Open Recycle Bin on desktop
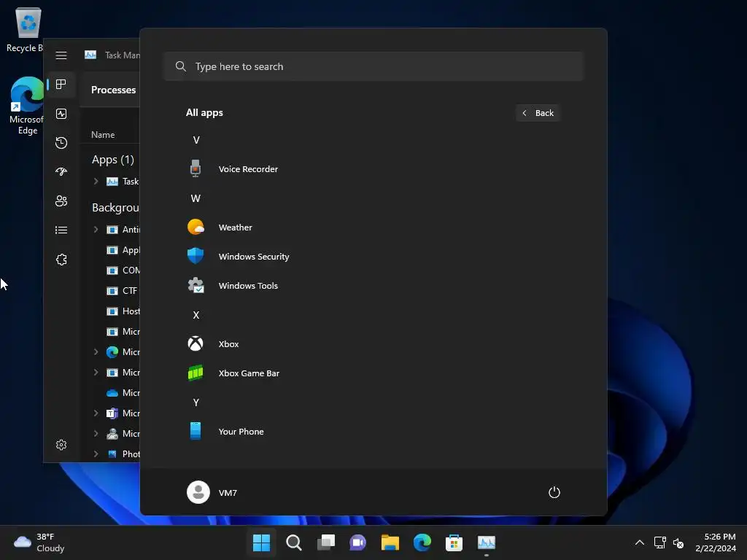This screenshot has height=560, width=747. [28, 29]
